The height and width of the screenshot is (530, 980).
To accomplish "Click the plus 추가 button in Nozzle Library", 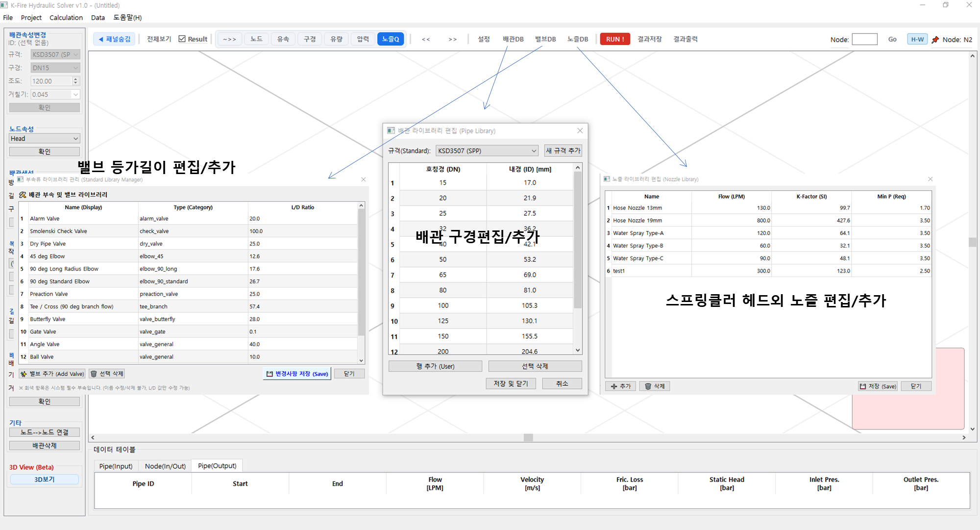I will tap(620, 386).
